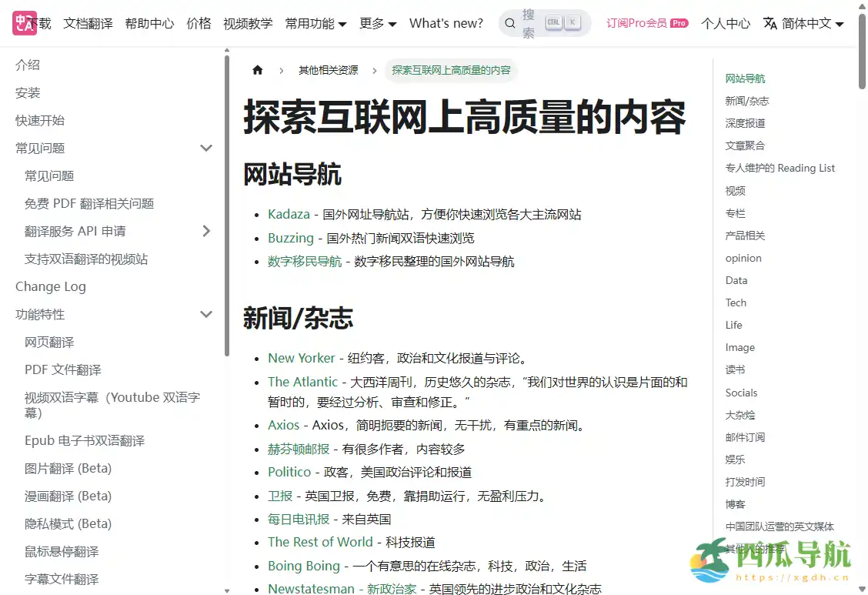868x595 pixels.
Task: Click the language switch 文A icon
Action: 769,23
